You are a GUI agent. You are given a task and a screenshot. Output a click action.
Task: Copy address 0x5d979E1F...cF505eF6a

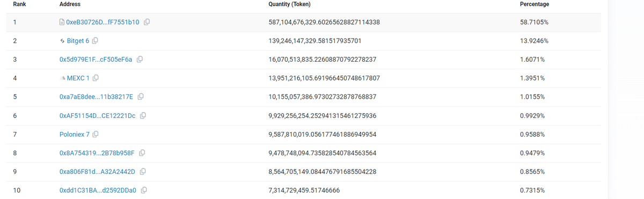(140, 60)
